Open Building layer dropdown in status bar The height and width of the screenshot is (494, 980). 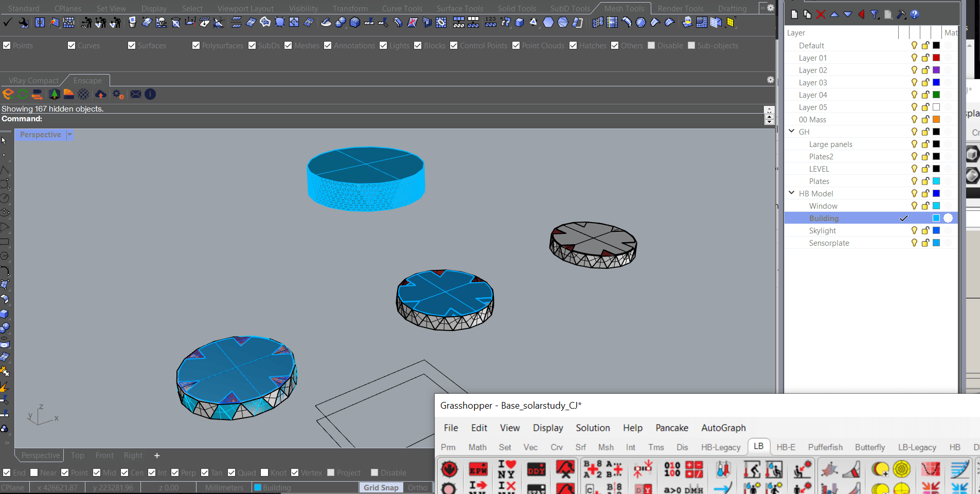(306, 487)
